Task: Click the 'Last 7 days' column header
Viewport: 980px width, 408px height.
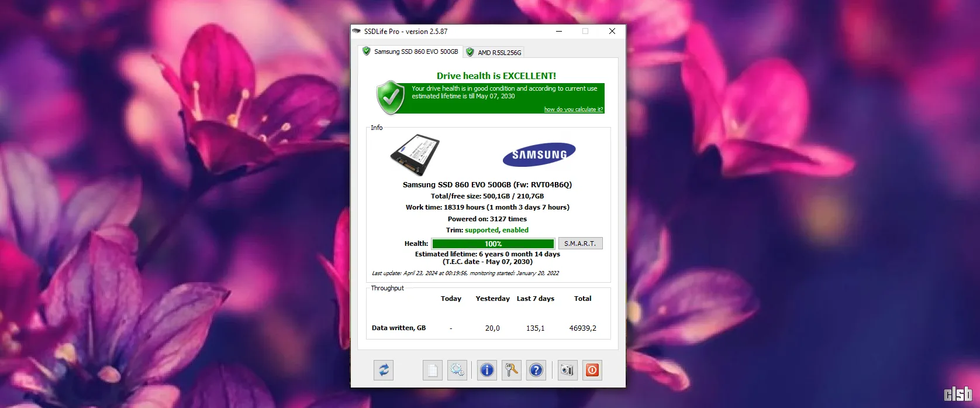Action: point(535,299)
